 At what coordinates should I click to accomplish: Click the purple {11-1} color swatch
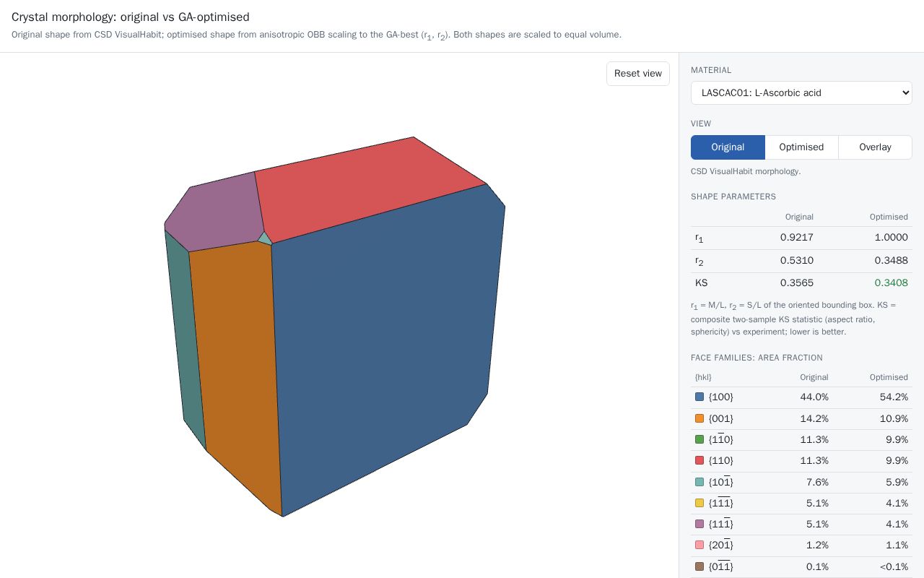click(699, 524)
